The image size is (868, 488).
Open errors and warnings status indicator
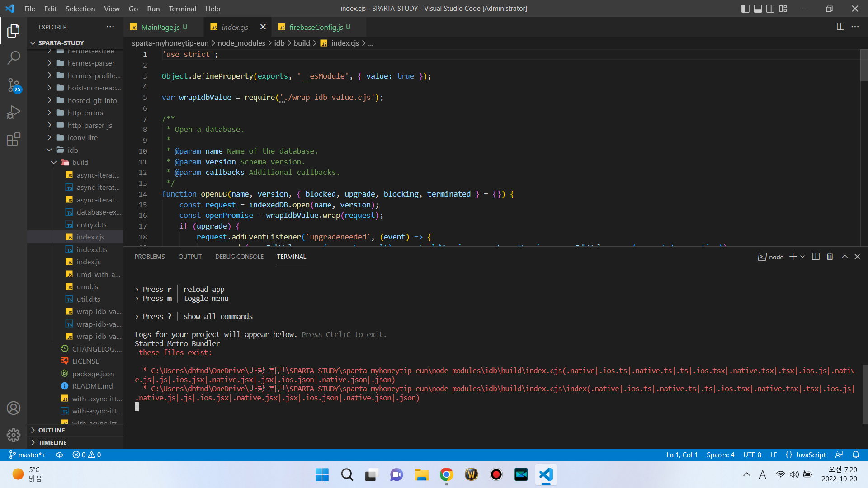(87, 455)
